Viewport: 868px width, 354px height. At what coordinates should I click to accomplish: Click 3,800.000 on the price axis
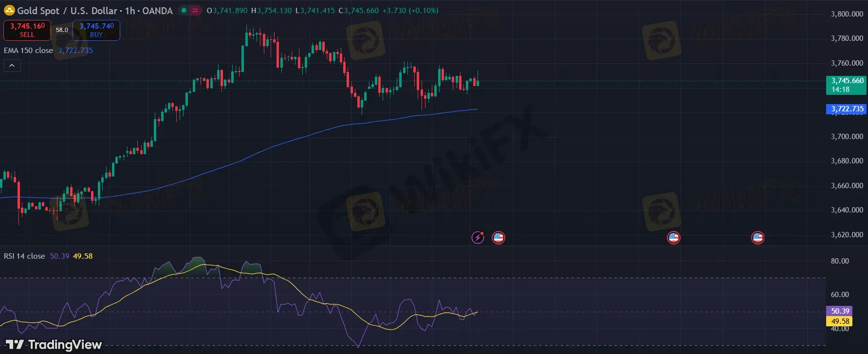[x=847, y=14]
